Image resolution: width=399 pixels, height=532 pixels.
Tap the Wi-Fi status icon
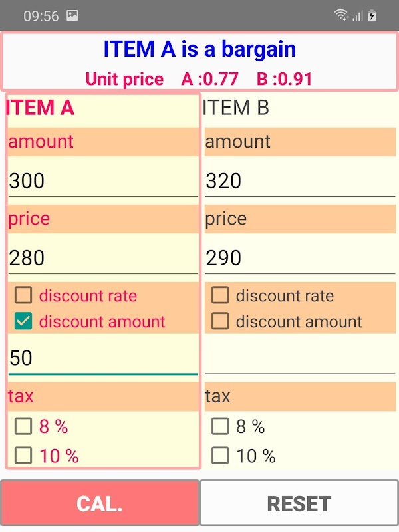pyautogui.click(x=341, y=15)
